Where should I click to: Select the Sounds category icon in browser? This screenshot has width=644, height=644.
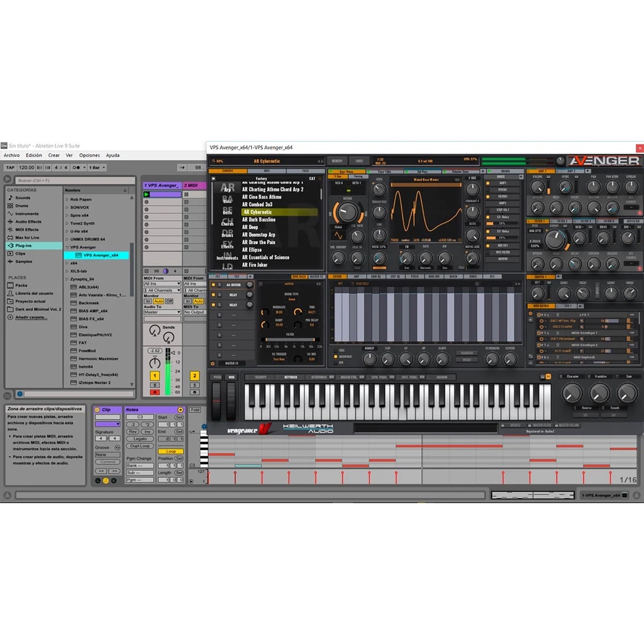[10, 197]
